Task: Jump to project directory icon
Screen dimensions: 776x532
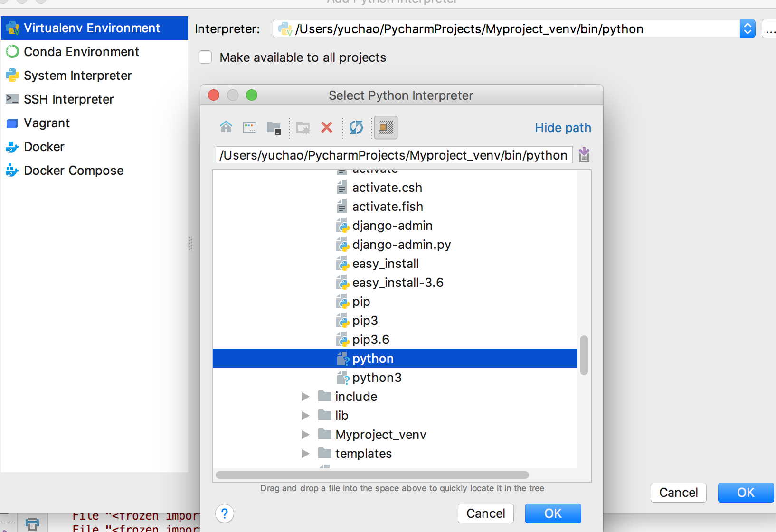Action: click(274, 127)
